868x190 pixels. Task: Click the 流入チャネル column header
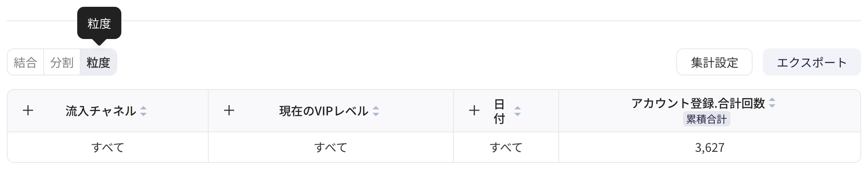(x=101, y=111)
